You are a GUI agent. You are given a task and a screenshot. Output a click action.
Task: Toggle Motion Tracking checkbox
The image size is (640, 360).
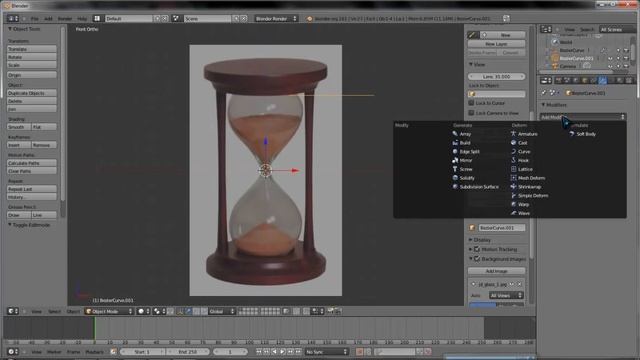point(477,249)
